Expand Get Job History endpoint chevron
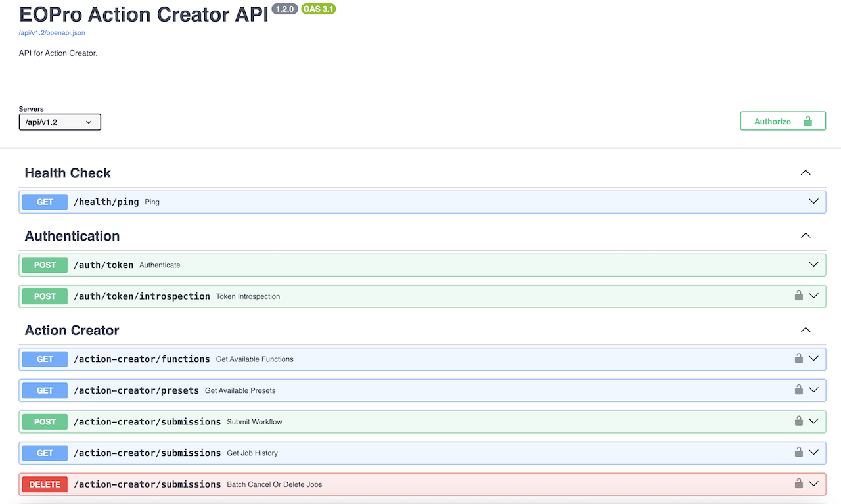Screen dimensions: 841x504 point(813,452)
